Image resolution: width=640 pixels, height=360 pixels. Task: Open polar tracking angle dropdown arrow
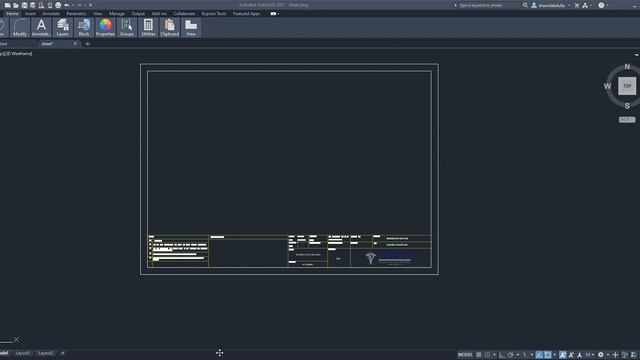(518, 355)
